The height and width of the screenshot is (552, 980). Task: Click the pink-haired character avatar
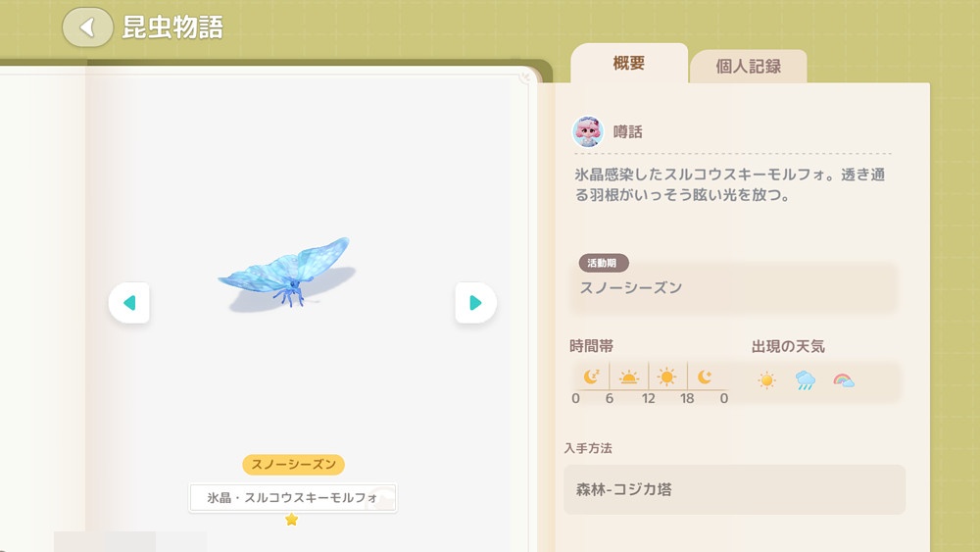pyautogui.click(x=587, y=131)
